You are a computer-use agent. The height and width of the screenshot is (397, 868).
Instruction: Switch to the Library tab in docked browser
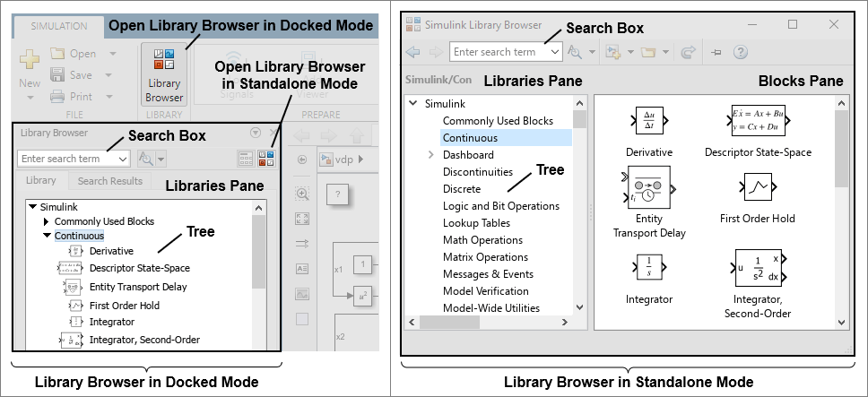tap(40, 180)
